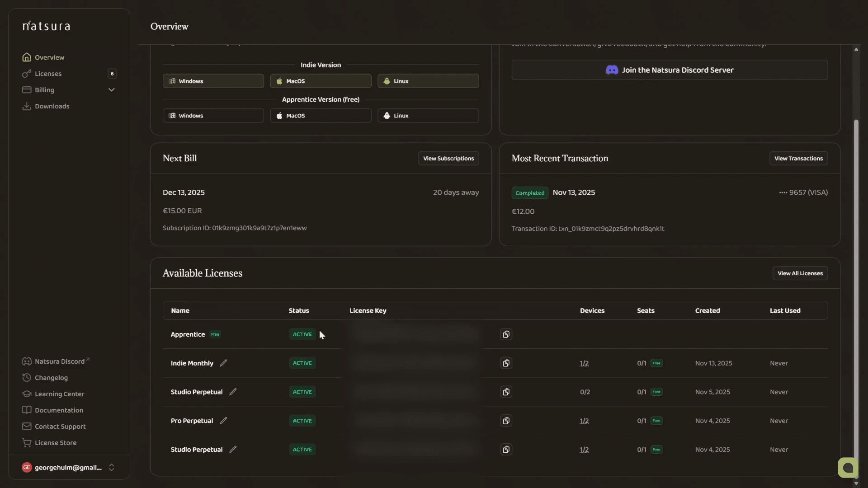Copy the Indie Monthly license key
Image resolution: width=868 pixels, height=488 pixels.
[506, 363]
